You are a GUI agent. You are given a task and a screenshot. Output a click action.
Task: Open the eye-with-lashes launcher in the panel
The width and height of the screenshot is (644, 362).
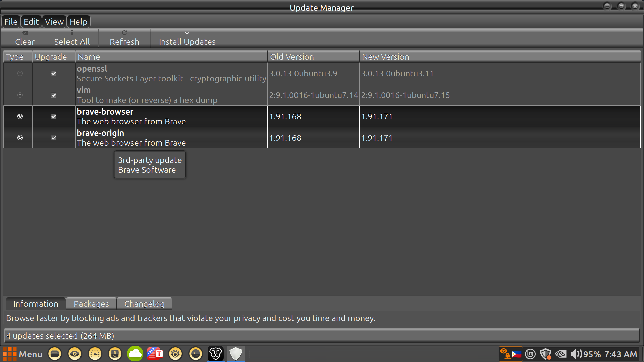[x=175, y=354]
